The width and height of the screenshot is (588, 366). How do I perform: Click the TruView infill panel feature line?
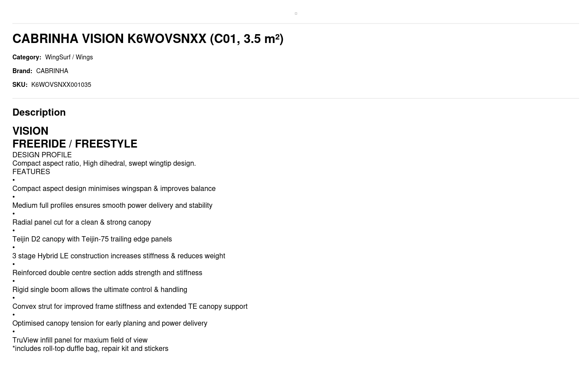coord(80,340)
